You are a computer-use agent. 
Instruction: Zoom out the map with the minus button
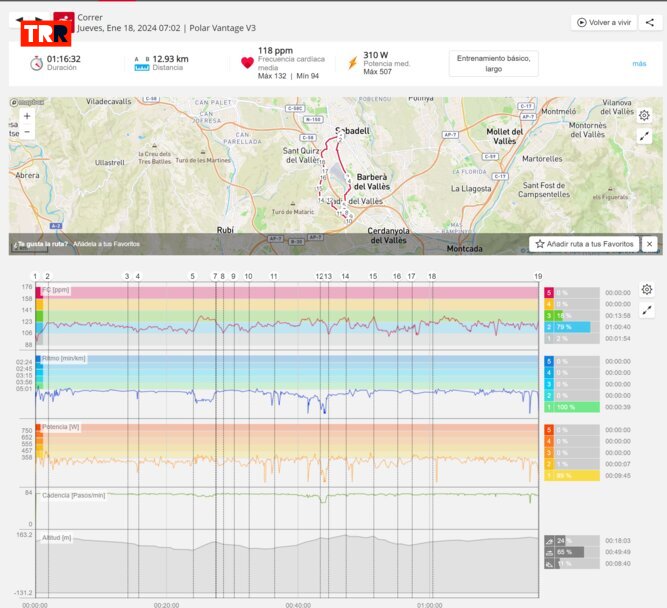pos(27,132)
